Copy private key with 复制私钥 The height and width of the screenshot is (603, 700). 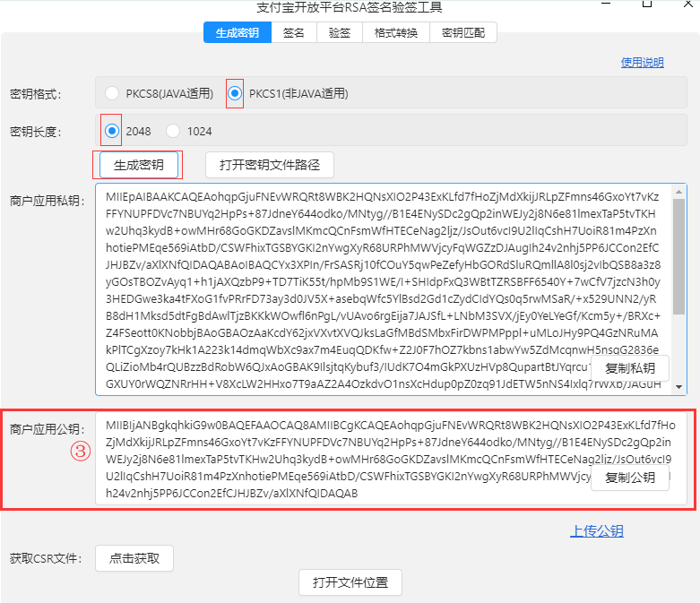click(630, 368)
